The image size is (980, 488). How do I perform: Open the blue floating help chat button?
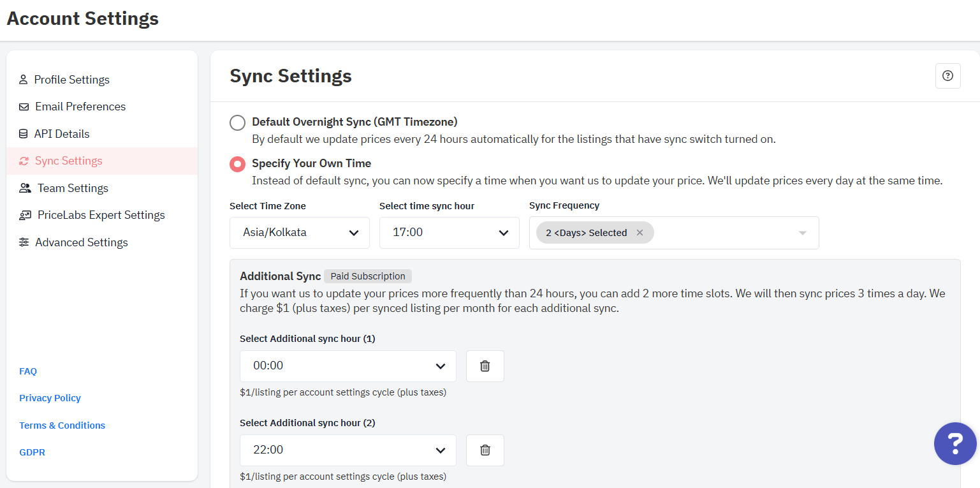pyautogui.click(x=954, y=443)
